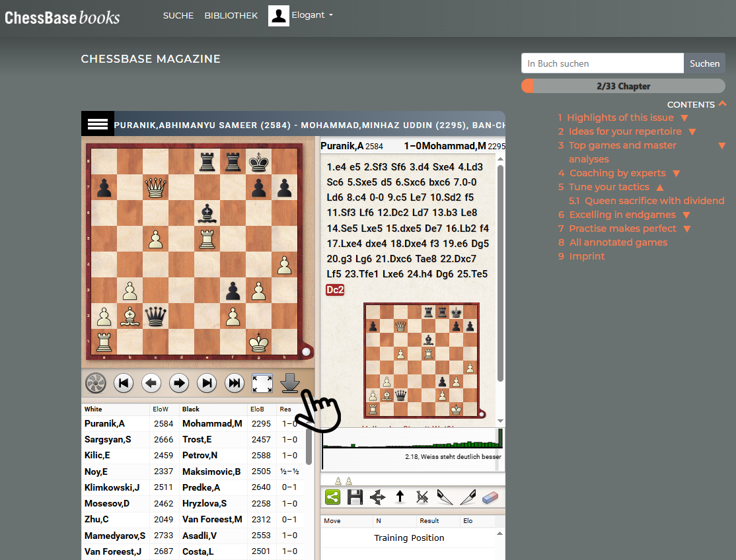Step forward one move
This screenshot has width=736, height=560.
pyautogui.click(x=179, y=383)
